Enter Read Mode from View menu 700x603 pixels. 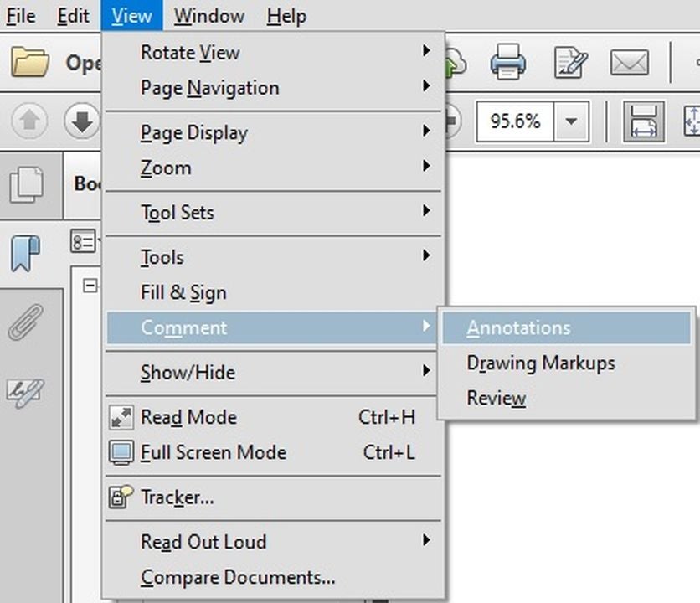tap(188, 417)
